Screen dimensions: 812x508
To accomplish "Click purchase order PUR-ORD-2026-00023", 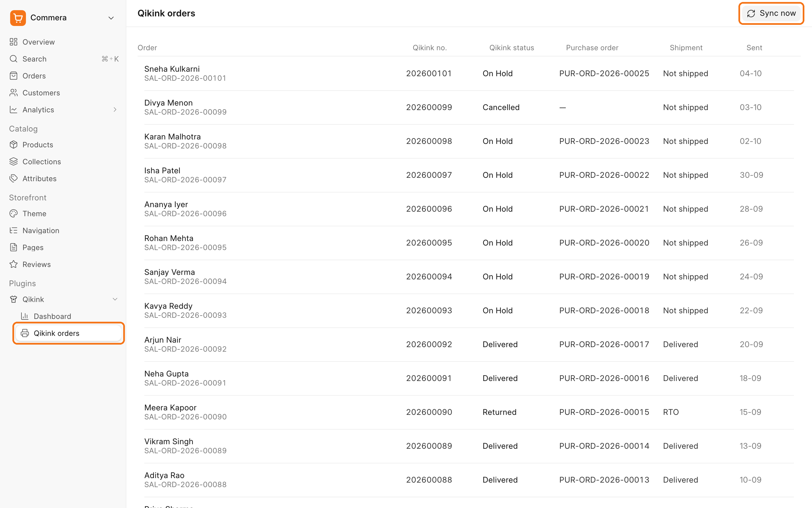I will pyautogui.click(x=604, y=141).
